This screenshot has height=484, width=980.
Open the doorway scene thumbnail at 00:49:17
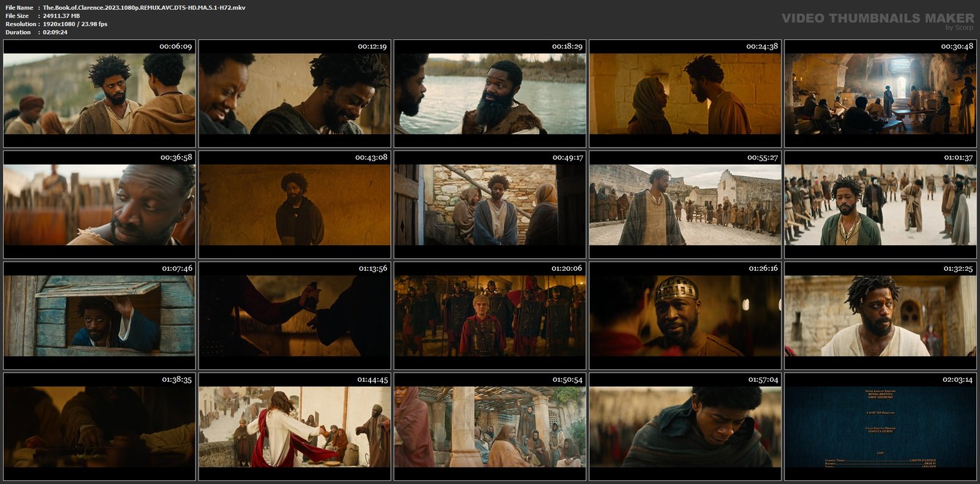click(x=490, y=205)
